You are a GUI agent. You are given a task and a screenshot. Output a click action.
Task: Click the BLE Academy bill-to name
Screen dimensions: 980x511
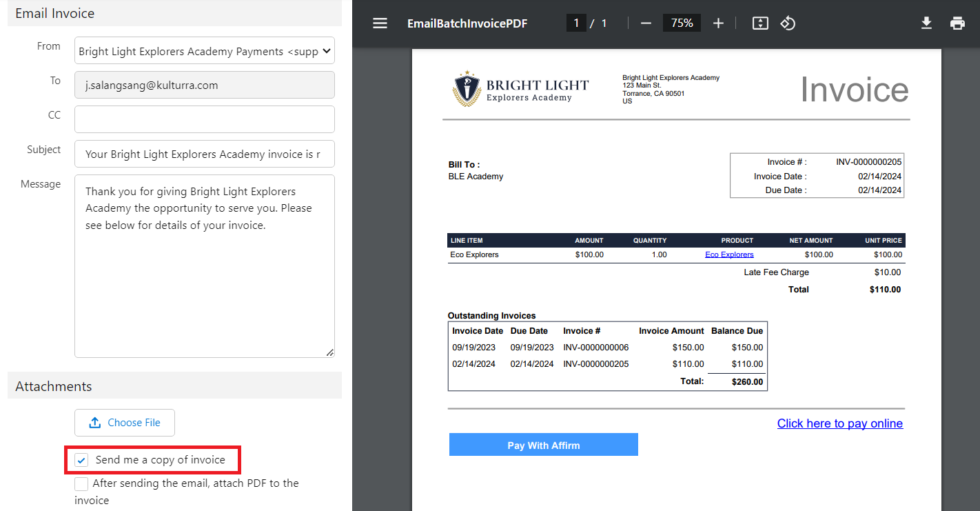[x=476, y=177]
